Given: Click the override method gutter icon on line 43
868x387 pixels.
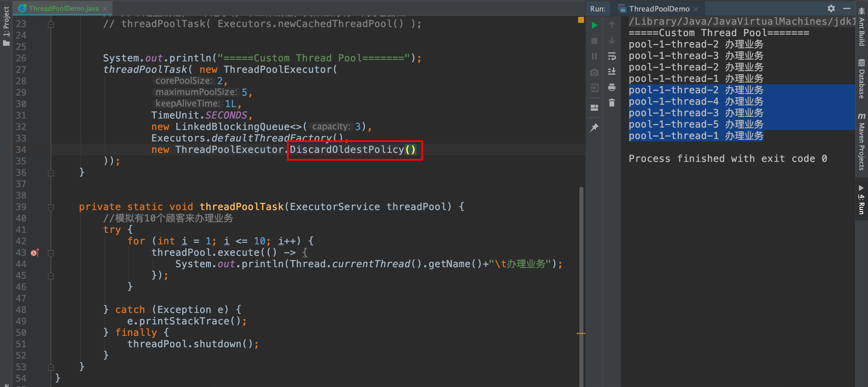Looking at the screenshot, I should 35,252.
